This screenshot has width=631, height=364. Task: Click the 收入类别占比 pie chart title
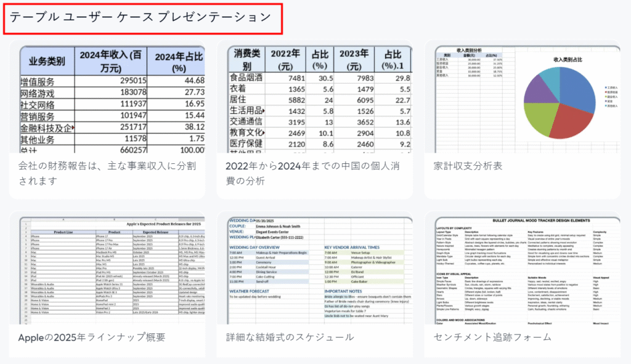click(x=558, y=59)
